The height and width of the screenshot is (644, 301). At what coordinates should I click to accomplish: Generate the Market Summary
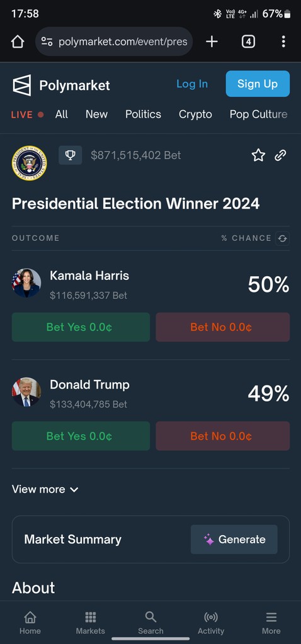234,539
